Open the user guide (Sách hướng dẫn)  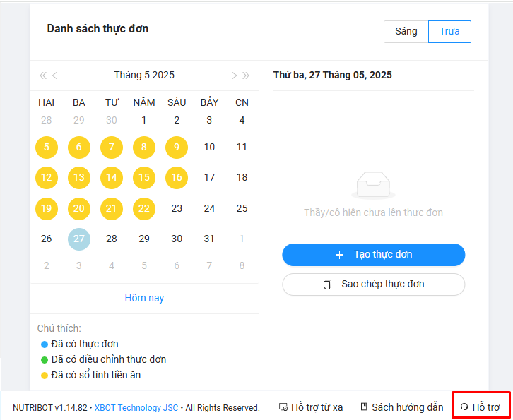(x=402, y=407)
